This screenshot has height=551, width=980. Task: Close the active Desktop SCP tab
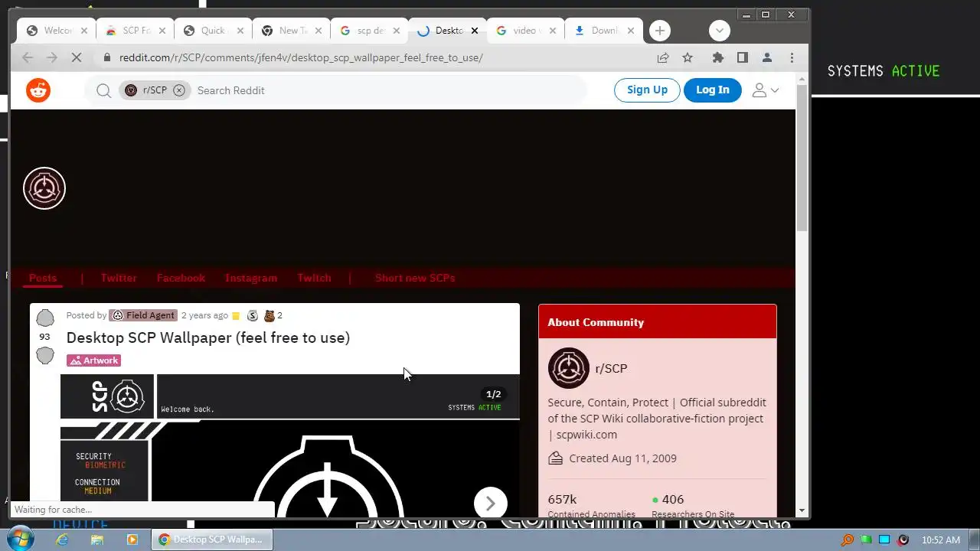[475, 31]
